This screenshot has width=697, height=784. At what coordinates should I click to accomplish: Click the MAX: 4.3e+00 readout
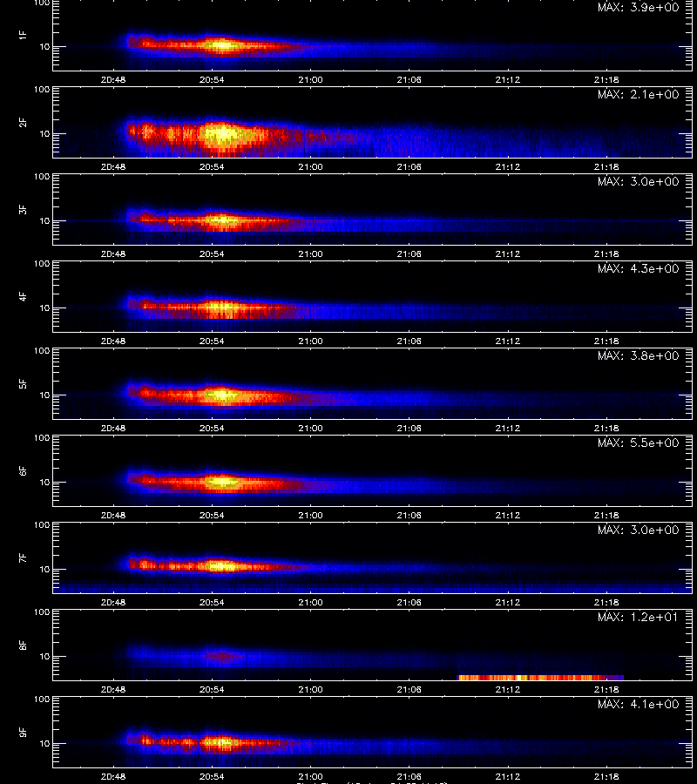pos(638,268)
